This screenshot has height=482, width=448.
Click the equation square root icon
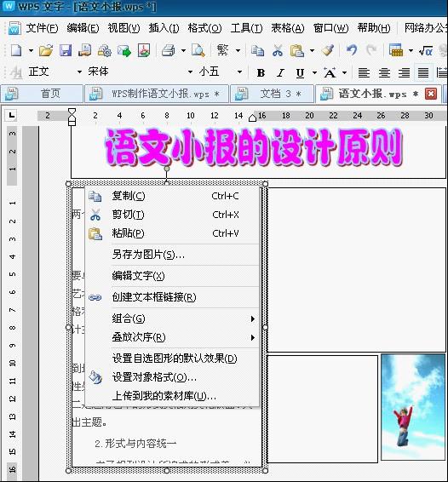click(x=426, y=50)
